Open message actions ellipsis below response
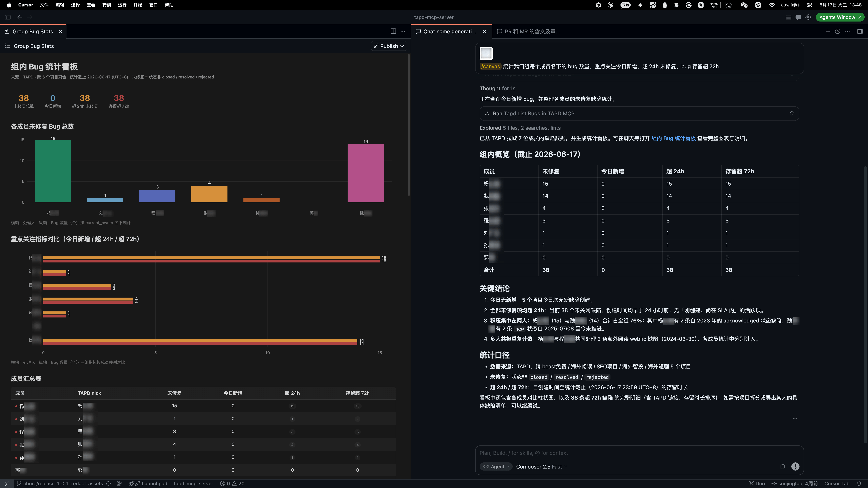Screen dimensions: 868x488 (x=795, y=418)
